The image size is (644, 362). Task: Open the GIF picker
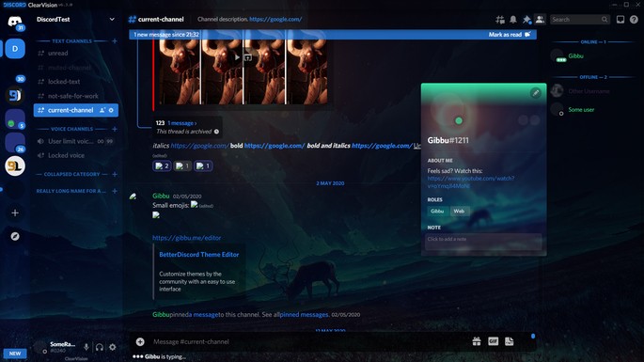point(493,341)
